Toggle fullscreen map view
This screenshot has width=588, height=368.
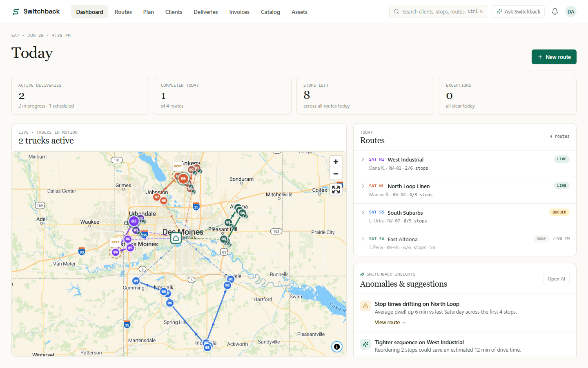pyautogui.click(x=336, y=190)
